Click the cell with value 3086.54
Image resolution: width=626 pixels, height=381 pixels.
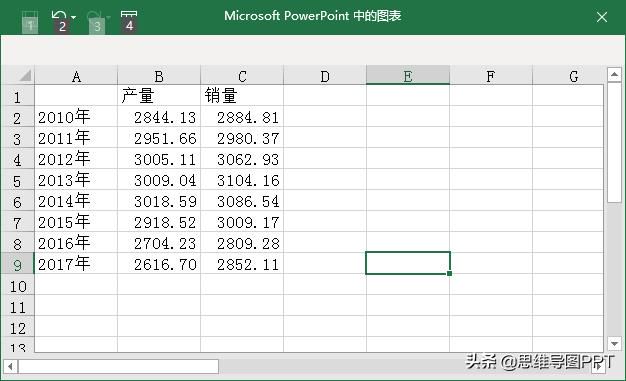242,200
